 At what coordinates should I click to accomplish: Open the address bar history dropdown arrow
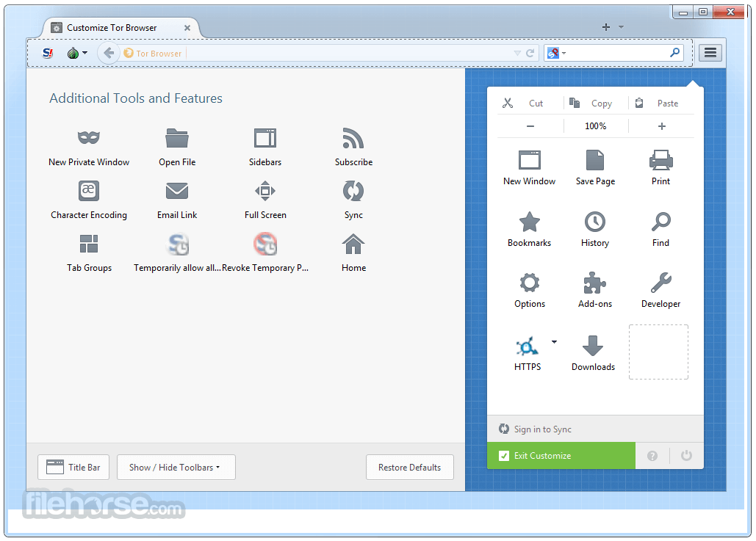point(517,53)
